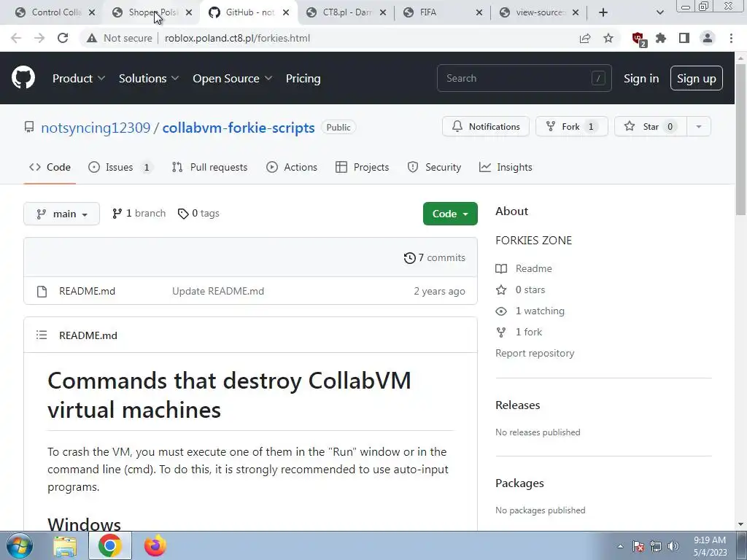Open Windows Start menu orb
The image size is (747, 560).
pyautogui.click(x=19, y=545)
